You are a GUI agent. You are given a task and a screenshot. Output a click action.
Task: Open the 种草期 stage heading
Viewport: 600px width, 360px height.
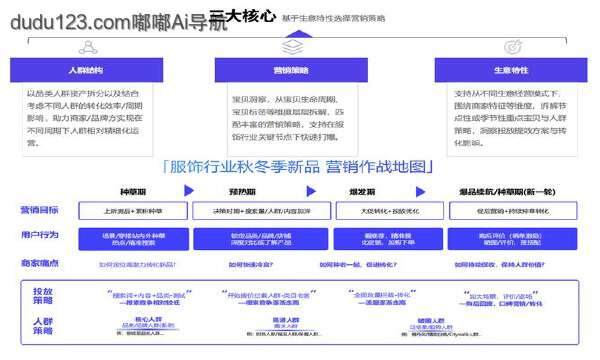[133, 192]
